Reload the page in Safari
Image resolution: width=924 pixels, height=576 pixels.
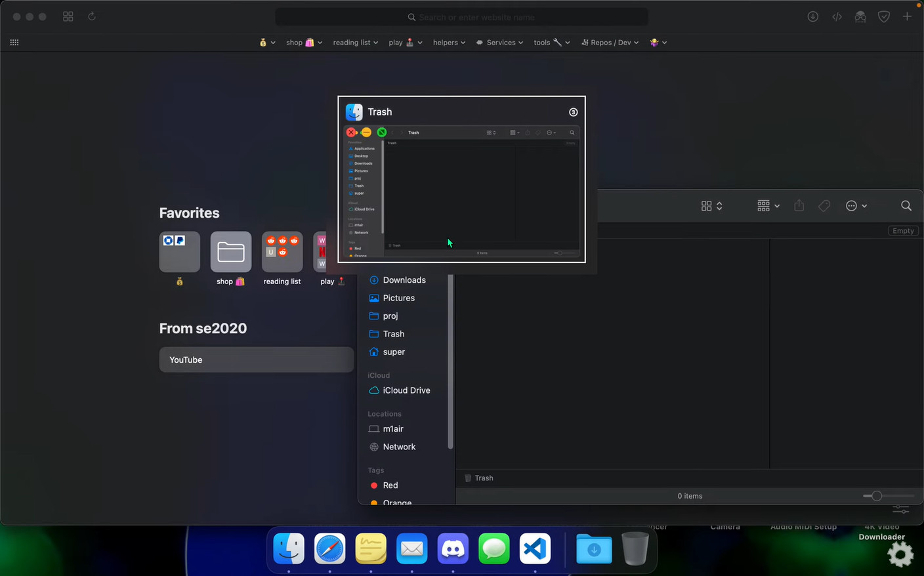pyautogui.click(x=92, y=16)
